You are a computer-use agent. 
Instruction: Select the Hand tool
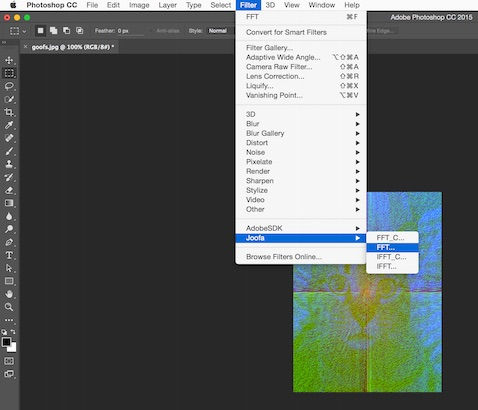9,294
